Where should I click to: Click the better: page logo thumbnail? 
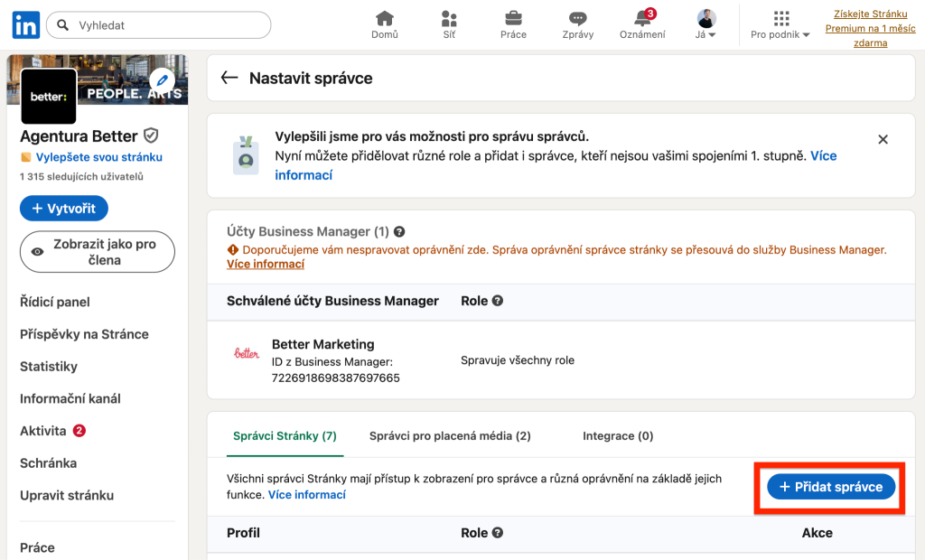[49, 96]
